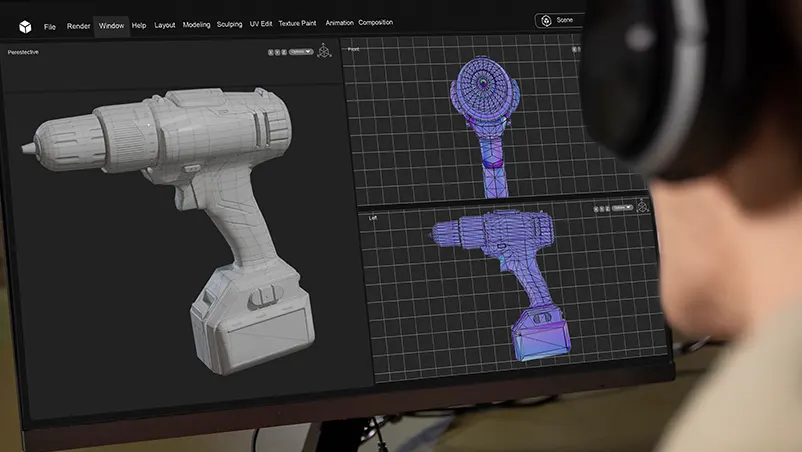
Task: Click the Front viewport label
Action: (x=353, y=49)
